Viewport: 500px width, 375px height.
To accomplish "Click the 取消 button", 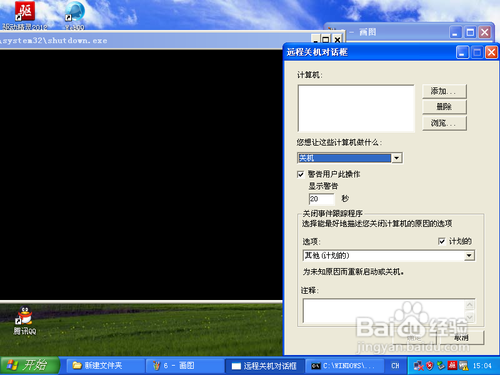I will point(461,338).
